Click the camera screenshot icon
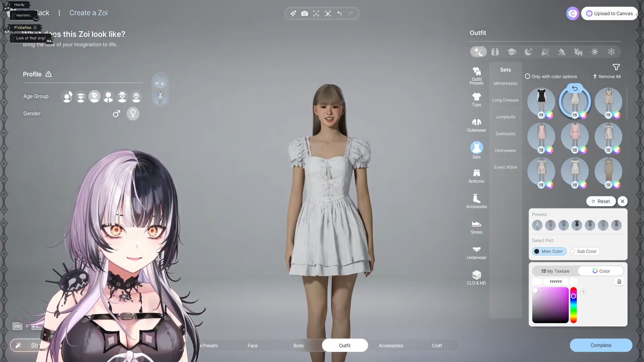This screenshot has width=644, height=362. coord(305,13)
